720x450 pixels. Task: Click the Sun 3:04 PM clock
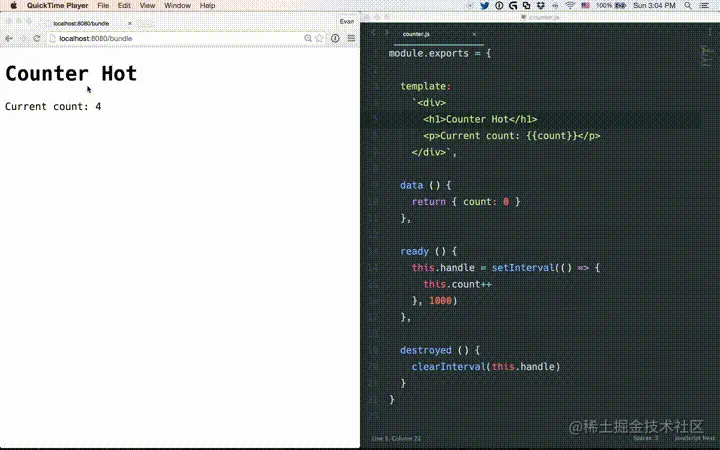[x=654, y=6]
